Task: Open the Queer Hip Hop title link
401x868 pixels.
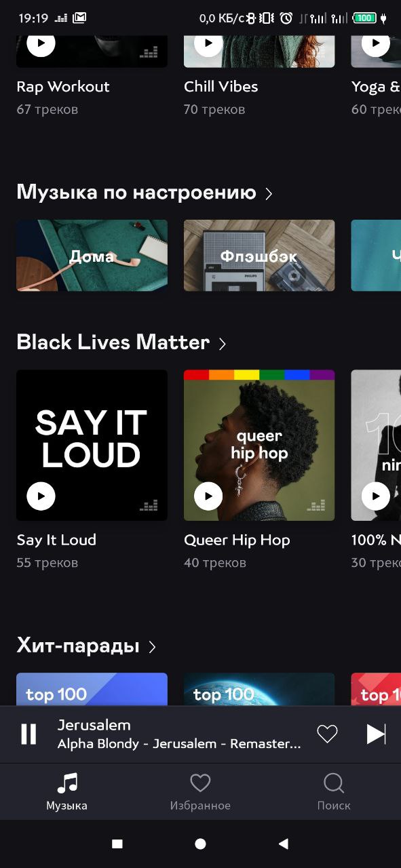Action: [237, 540]
